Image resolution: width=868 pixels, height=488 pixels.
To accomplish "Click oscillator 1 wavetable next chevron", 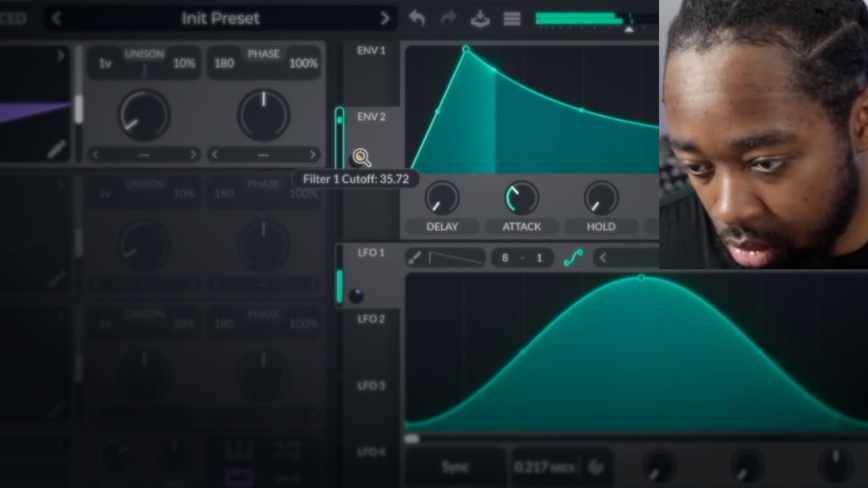I will [60, 56].
